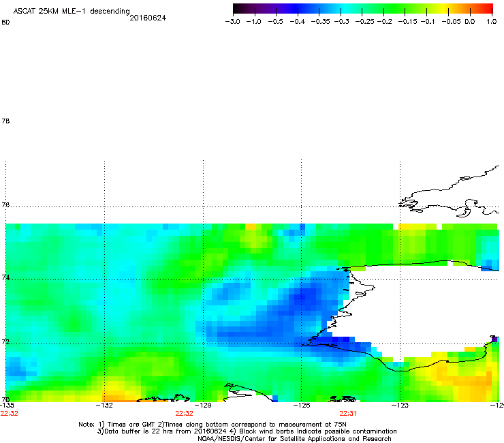Select the -0.25 color scale label
The image size is (504, 443).
pos(365,22)
